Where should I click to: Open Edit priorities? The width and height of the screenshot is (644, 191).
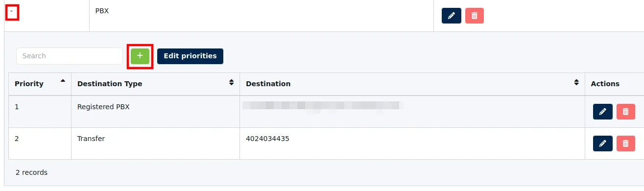click(x=190, y=56)
